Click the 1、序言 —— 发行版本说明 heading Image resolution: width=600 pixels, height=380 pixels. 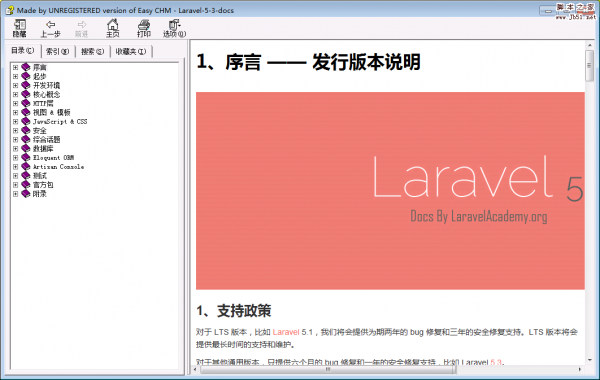[x=308, y=62]
